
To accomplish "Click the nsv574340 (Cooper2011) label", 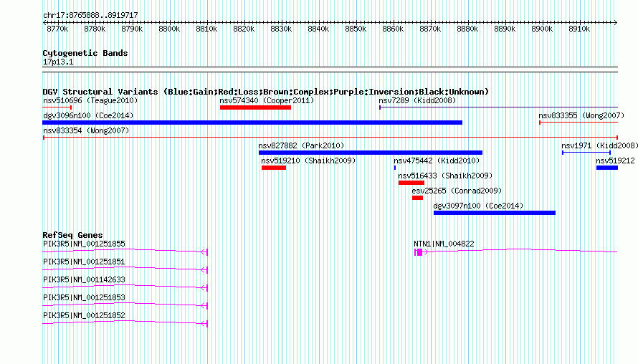I will [x=267, y=100].
